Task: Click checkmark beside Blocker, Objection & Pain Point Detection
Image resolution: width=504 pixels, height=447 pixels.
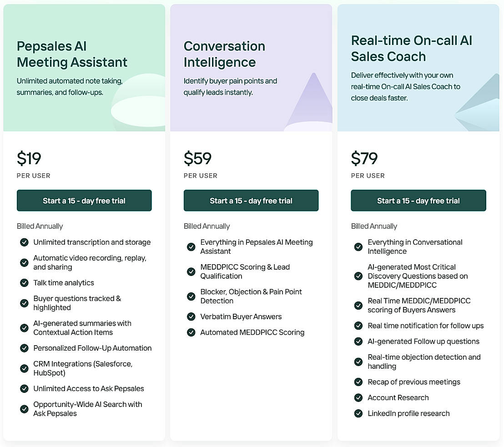Action: [191, 296]
